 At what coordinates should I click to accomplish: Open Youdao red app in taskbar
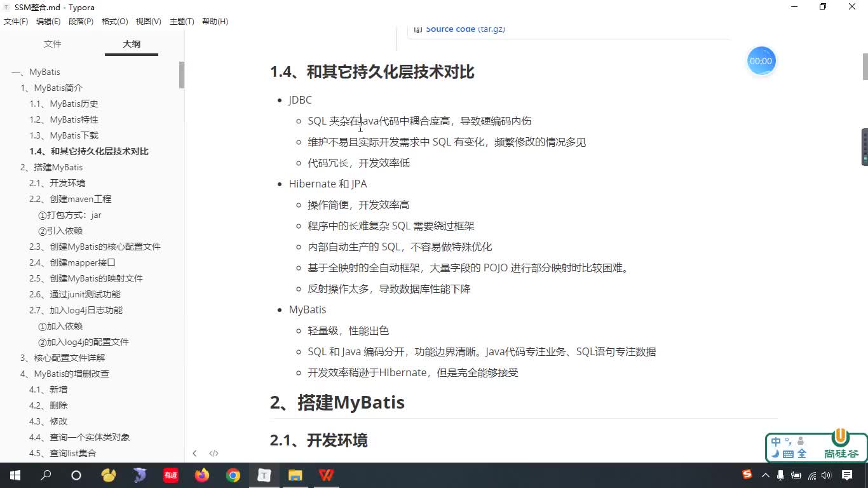point(171,475)
